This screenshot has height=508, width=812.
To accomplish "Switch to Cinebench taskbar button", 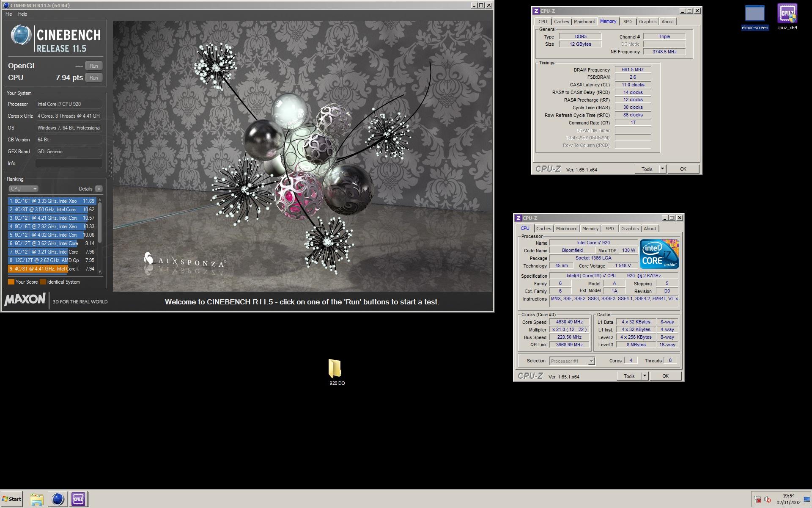I will point(58,499).
